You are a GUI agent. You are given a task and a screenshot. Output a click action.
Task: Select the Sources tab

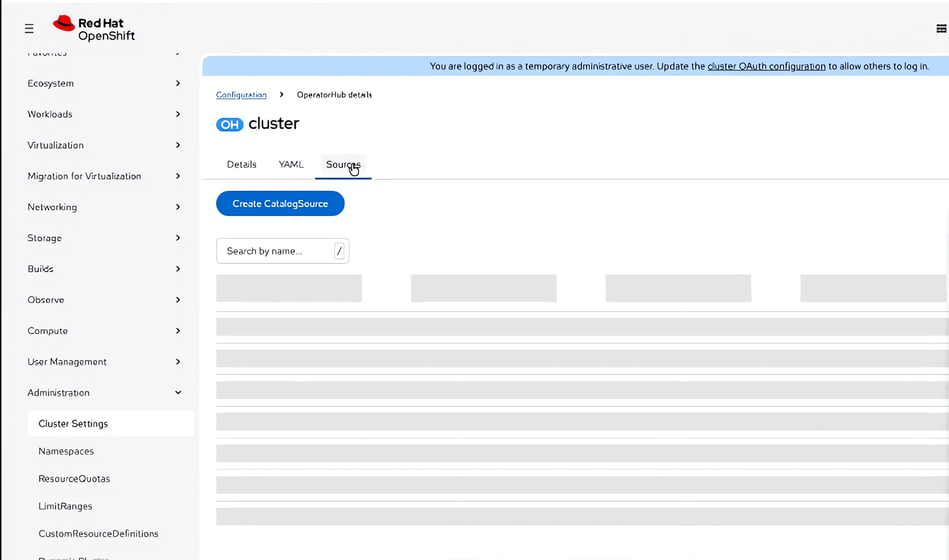343,165
